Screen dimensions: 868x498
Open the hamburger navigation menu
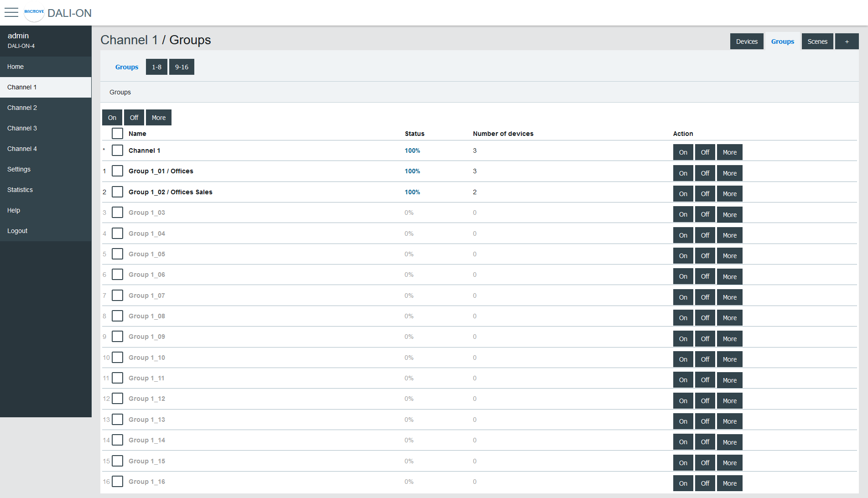11,12
